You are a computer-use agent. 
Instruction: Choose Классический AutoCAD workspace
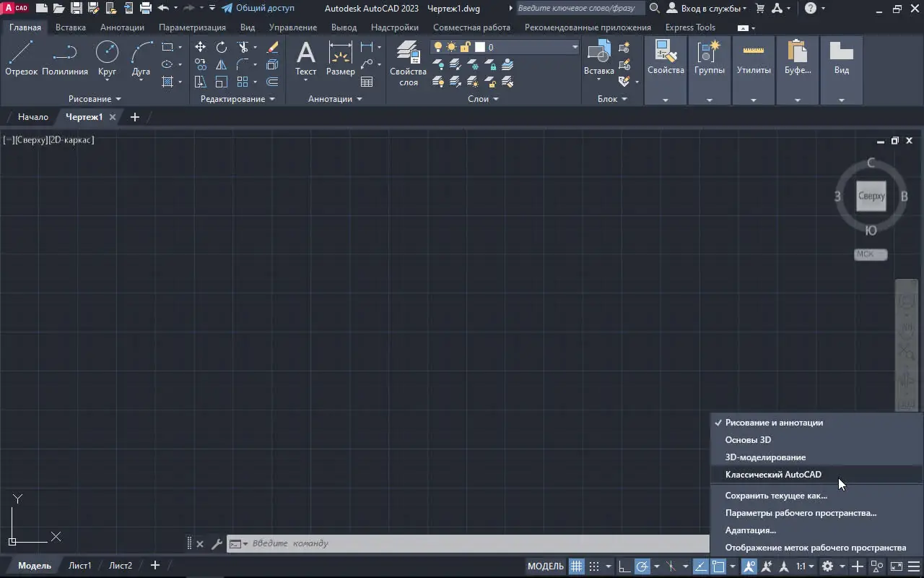772,475
